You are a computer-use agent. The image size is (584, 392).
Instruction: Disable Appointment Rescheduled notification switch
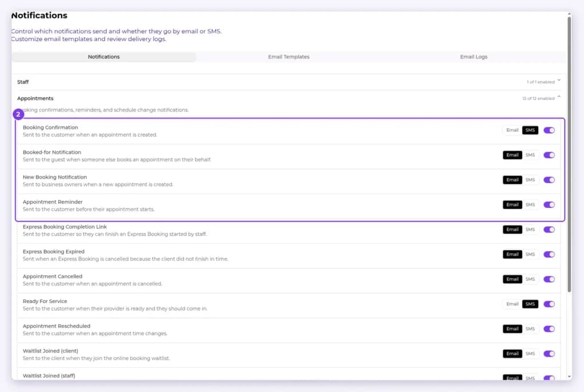(x=549, y=329)
